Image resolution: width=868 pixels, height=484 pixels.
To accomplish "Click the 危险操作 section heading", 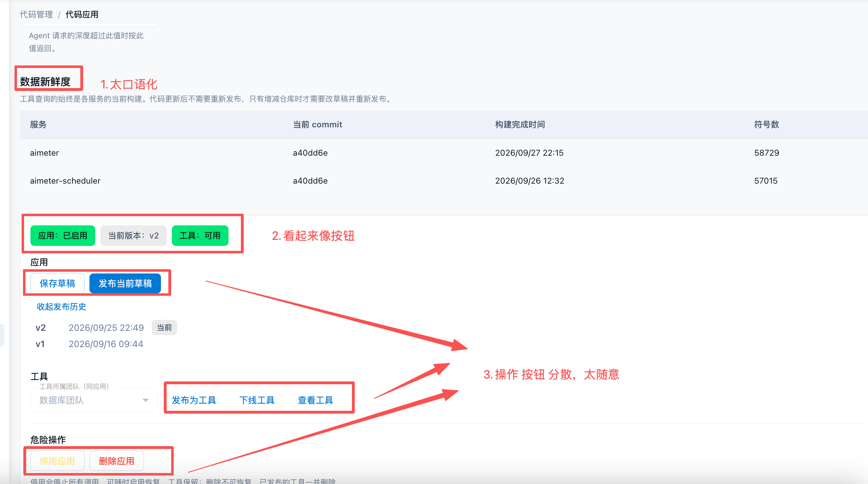I will pyautogui.click(x=48, y=440).
